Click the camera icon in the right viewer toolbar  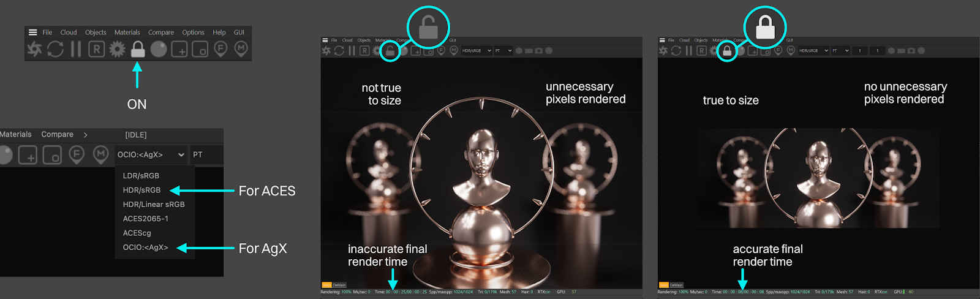[x=911, y=51]
